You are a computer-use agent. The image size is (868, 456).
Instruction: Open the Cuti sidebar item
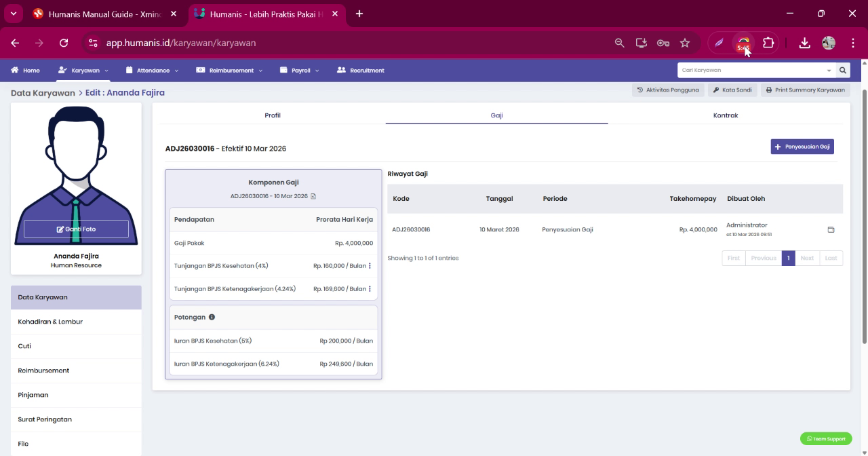[x=76, y=346]
